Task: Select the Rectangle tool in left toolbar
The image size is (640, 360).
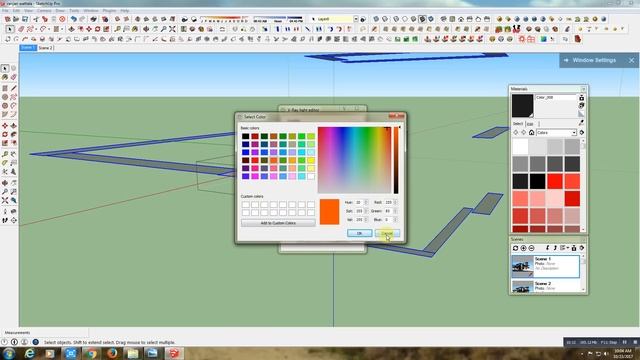Action: (5, 88)
